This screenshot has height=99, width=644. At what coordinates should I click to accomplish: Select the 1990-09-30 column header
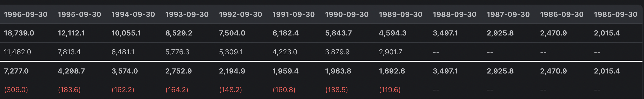coord(347,14)
